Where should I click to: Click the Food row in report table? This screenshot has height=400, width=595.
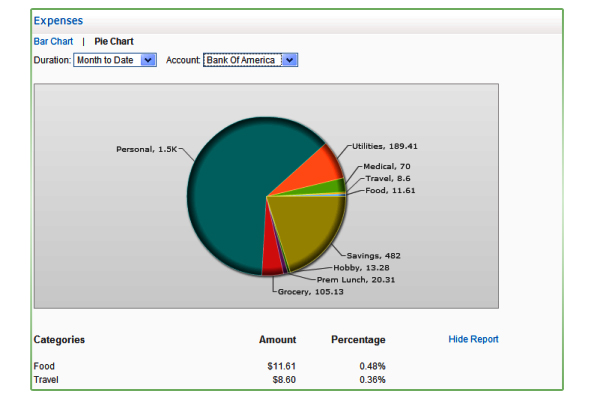pyautogui.click(x=209, y=366)
